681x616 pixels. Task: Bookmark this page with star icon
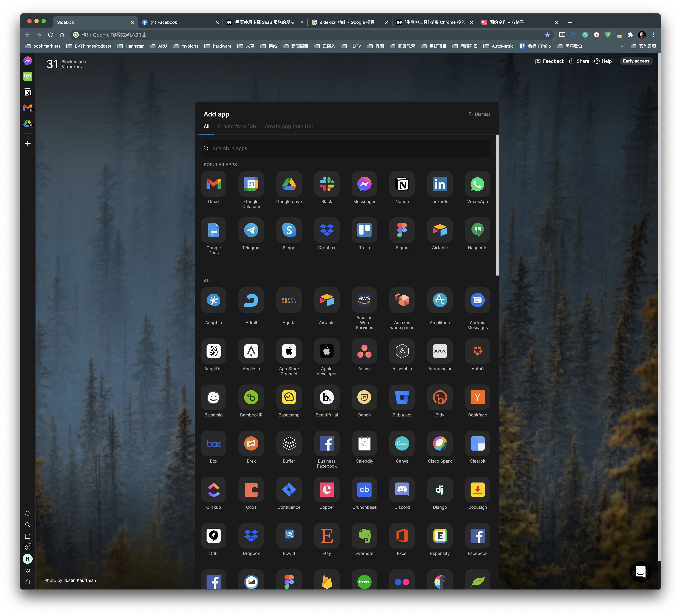point(547,35)
